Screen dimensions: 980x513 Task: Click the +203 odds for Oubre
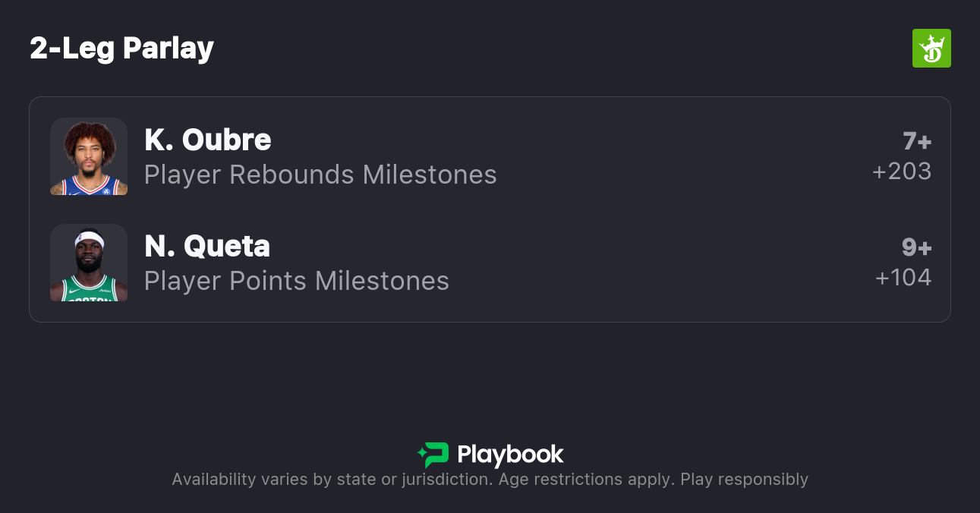pyautogui.click(x=902, y=172)
